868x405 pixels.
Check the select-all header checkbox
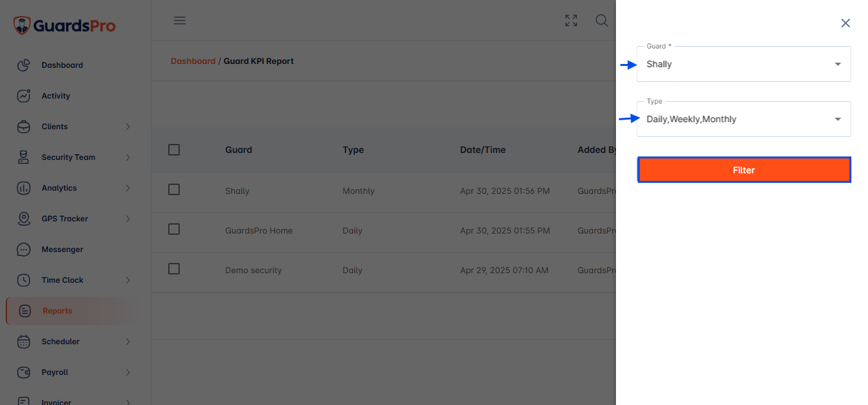tap(174, 150)
